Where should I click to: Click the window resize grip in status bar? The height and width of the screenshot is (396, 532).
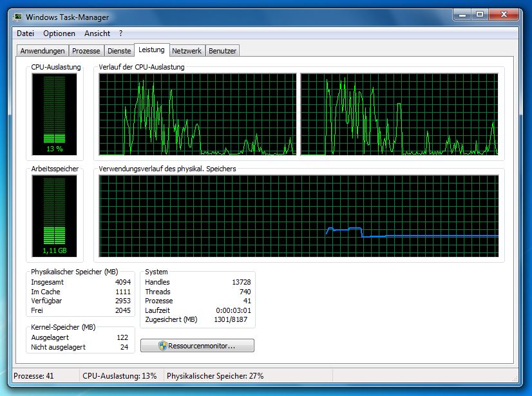pyautogui.click(x=515, y=379)
